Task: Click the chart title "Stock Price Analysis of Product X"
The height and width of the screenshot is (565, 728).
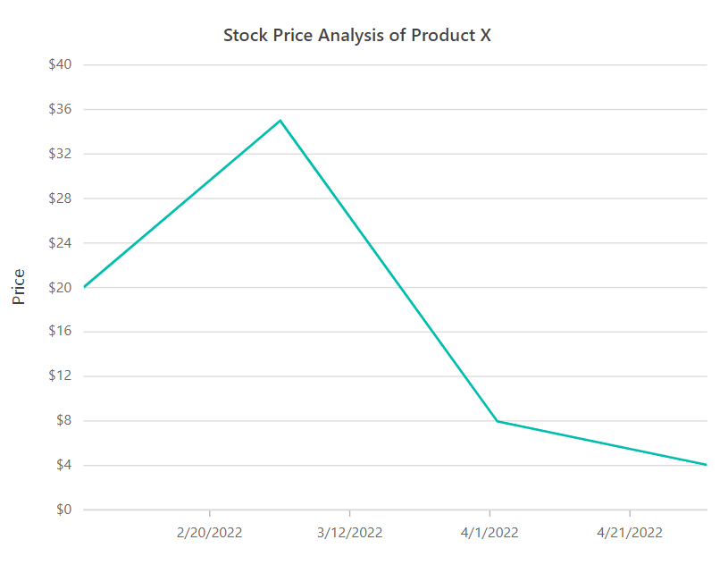Action: [x=357, y=36]
